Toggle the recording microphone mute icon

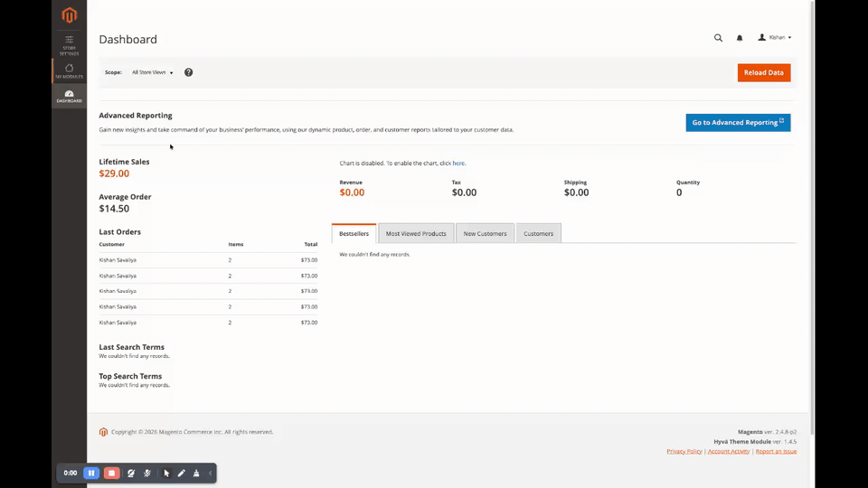147,473
